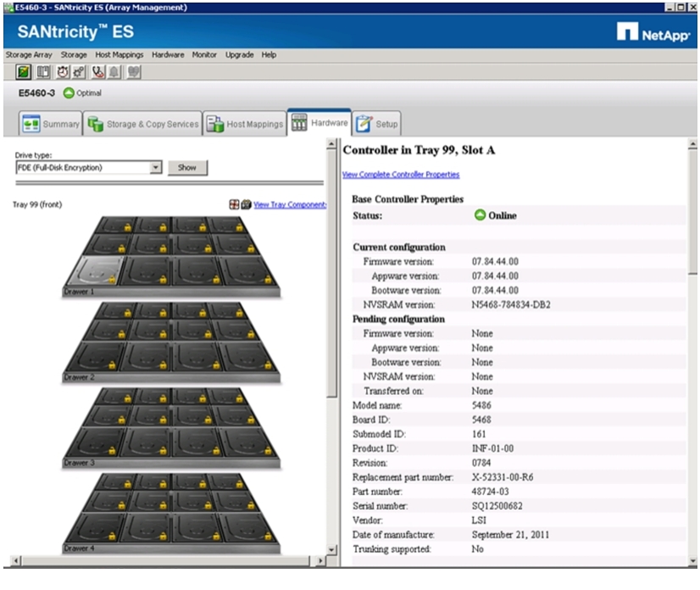700x590 pixels.
Task: Click the stethoscope recovery toolbar icon
Action: [x=98, y=72]
